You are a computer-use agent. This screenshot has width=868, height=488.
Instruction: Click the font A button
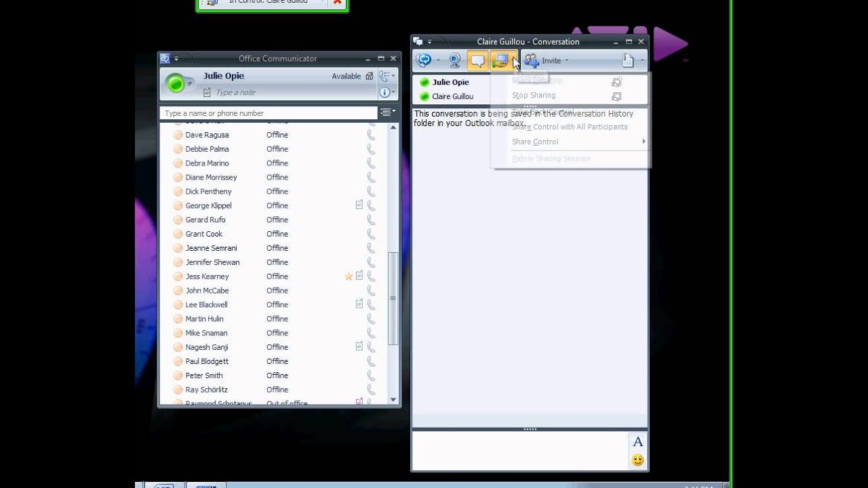(637, 442)
